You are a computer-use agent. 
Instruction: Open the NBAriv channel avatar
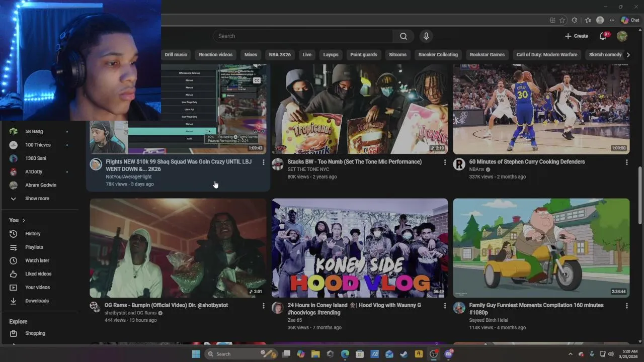[x=459, y=164]
